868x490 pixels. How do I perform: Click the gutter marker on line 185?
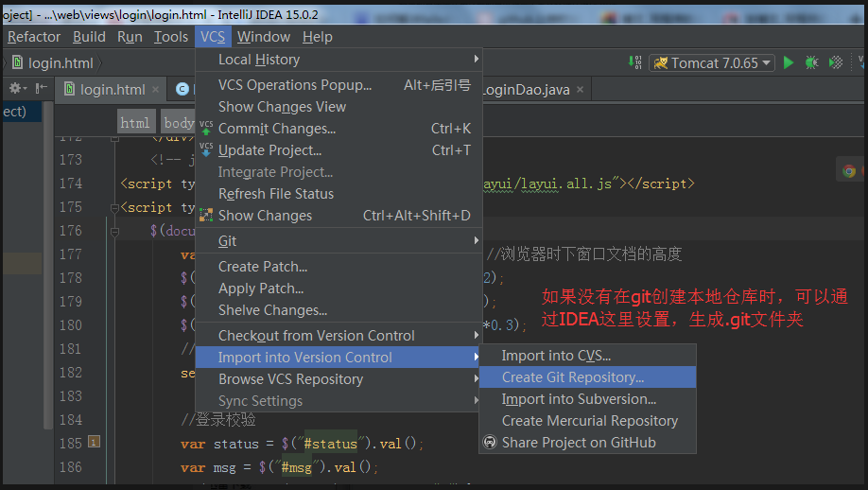tap(95, 442)
